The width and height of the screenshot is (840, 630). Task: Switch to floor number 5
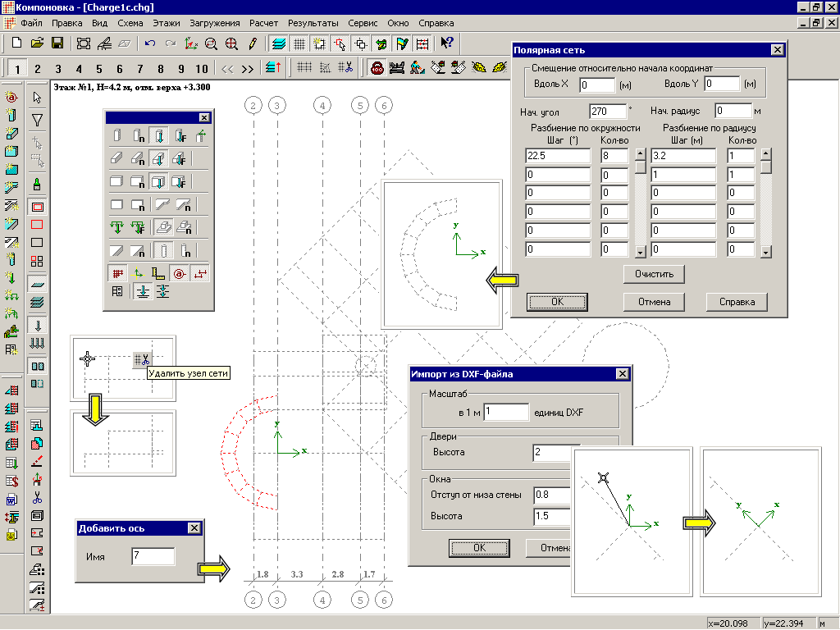[x=98, y=68]
